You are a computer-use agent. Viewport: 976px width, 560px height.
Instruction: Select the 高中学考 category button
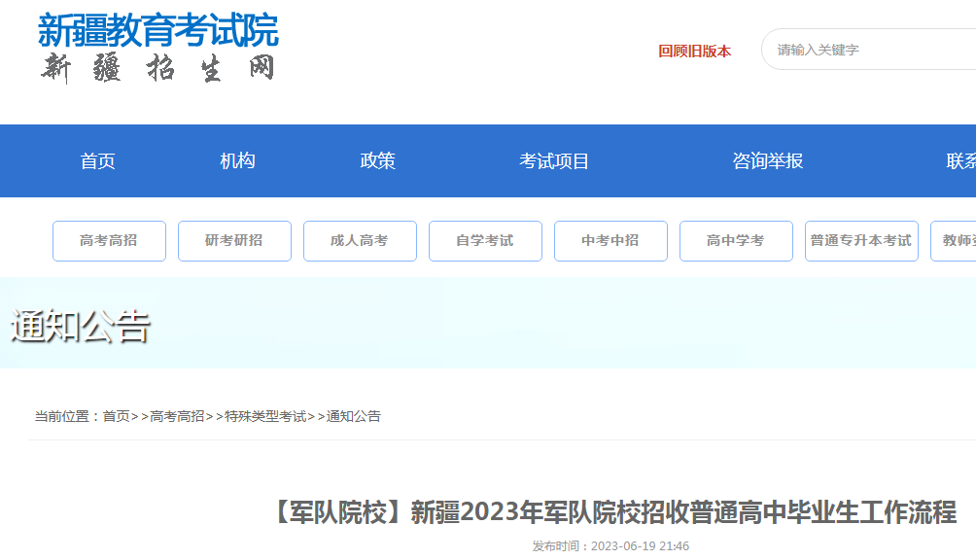[736, 241]
